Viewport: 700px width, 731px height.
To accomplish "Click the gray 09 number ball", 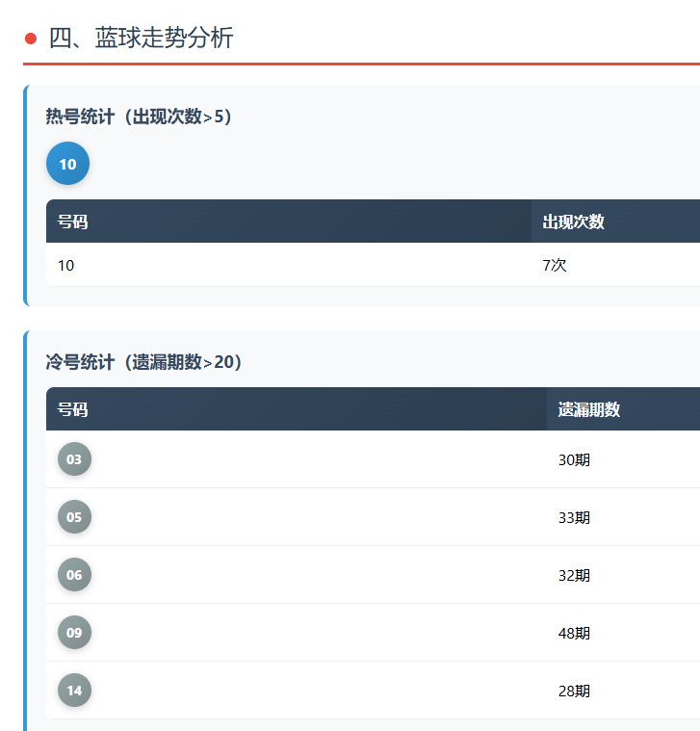I will [x=74, y=633].
